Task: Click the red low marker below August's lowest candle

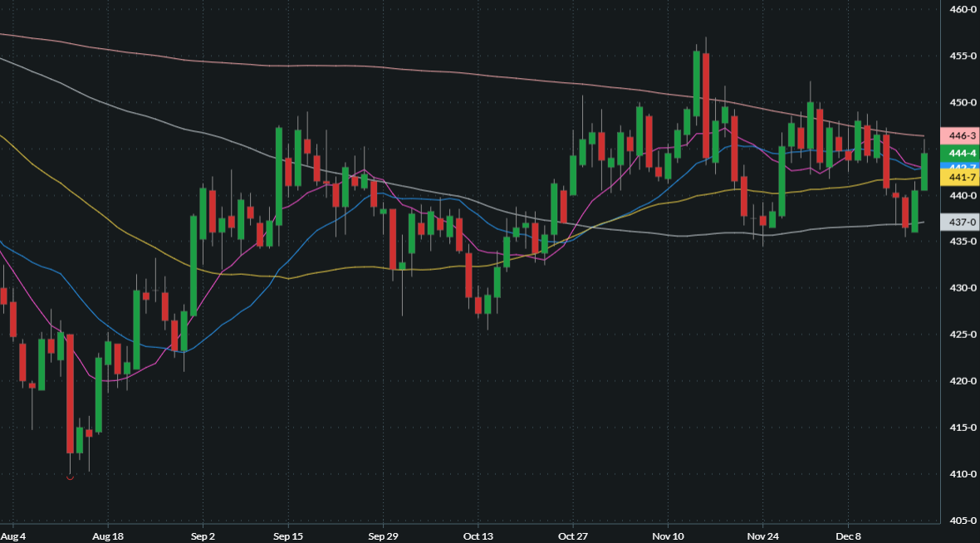Action: (x=70, y=477)
